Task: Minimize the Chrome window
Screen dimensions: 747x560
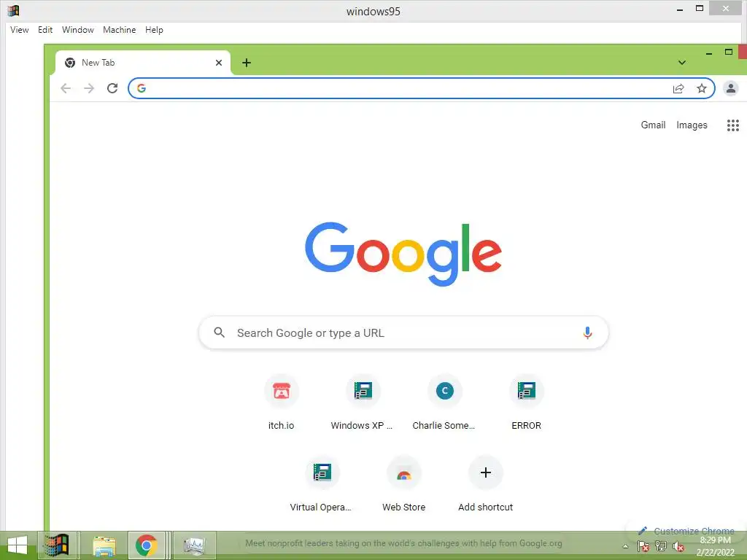Action: pos(709,54)
